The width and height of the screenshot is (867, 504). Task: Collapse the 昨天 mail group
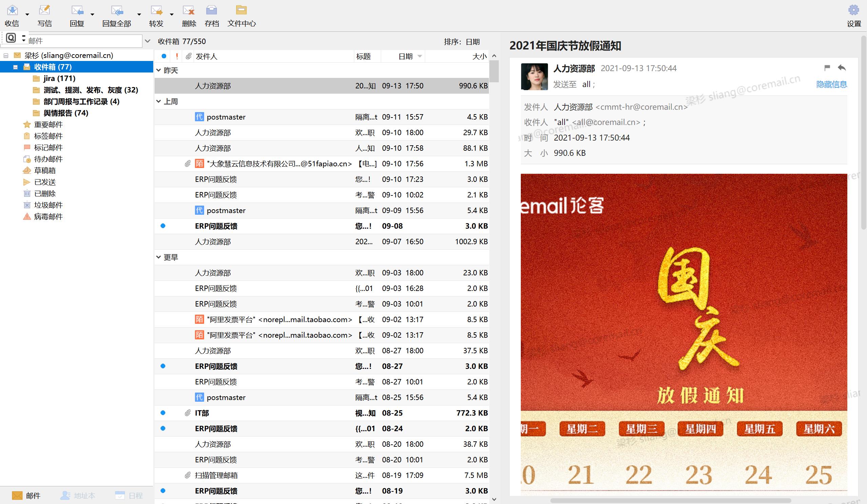[159, 70]
